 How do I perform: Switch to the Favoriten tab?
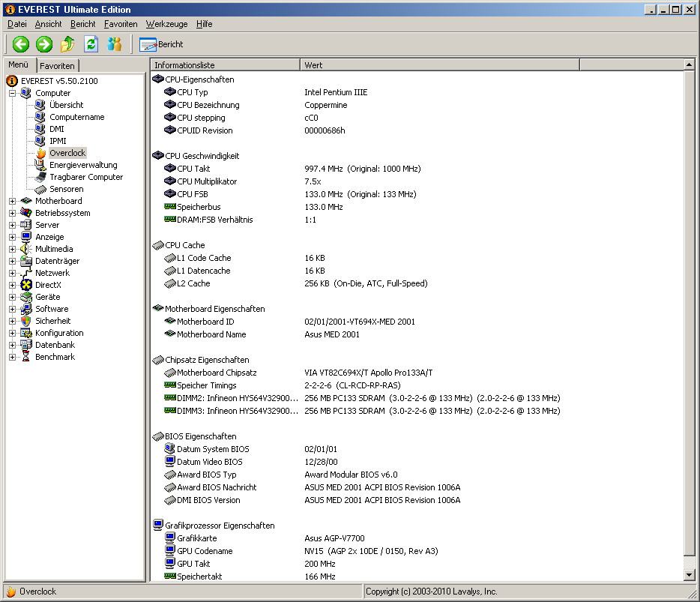tap(57, 66)
